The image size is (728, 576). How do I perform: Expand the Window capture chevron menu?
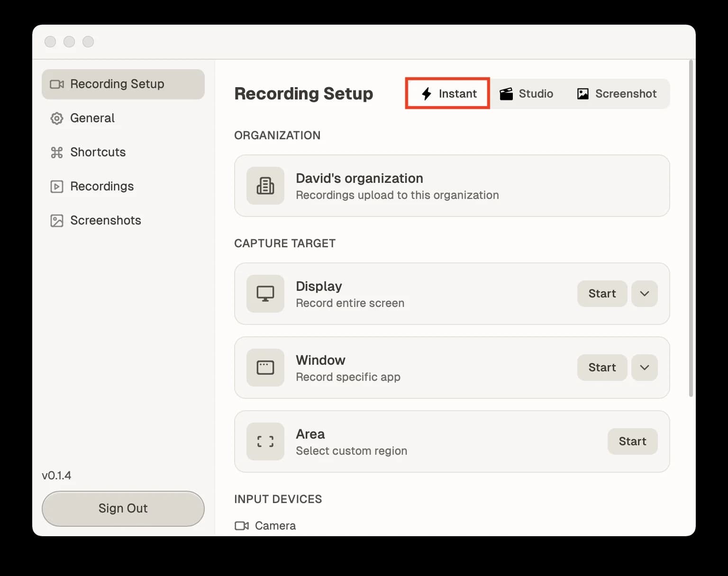644,368
